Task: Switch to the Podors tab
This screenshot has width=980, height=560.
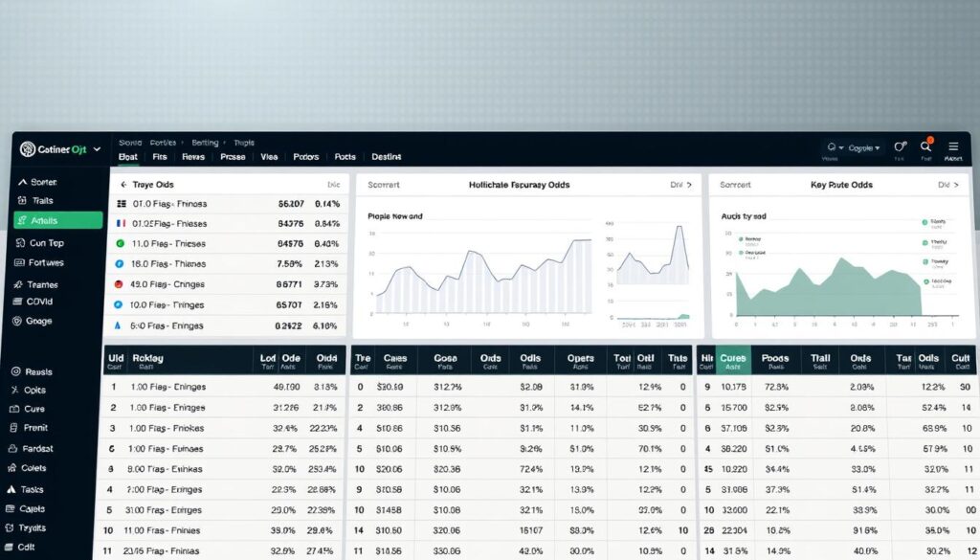Action: point(305,157)
